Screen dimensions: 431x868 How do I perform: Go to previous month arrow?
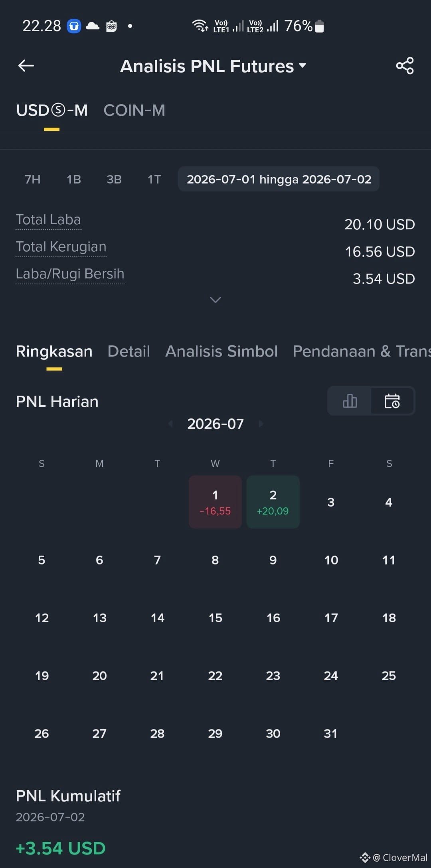pos(170,424)
